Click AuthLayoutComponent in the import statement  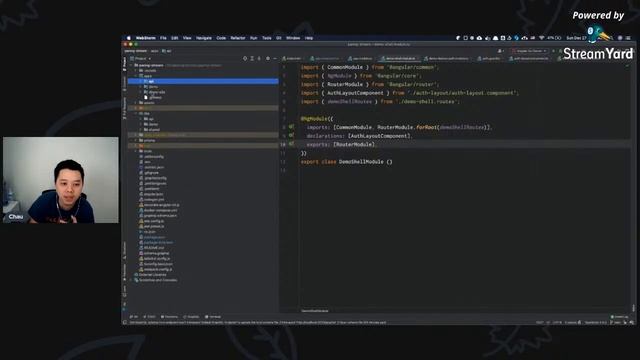[355, 93]
